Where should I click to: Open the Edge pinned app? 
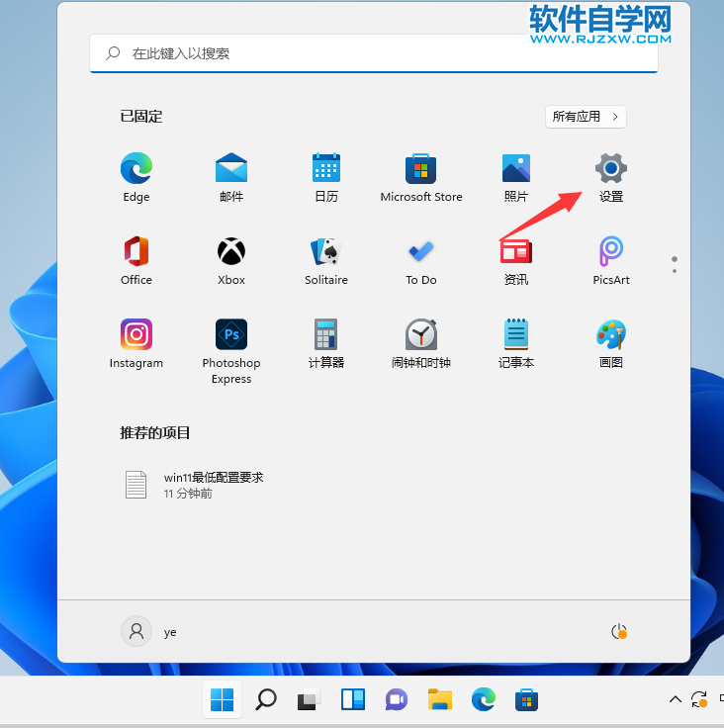(136, 178)
